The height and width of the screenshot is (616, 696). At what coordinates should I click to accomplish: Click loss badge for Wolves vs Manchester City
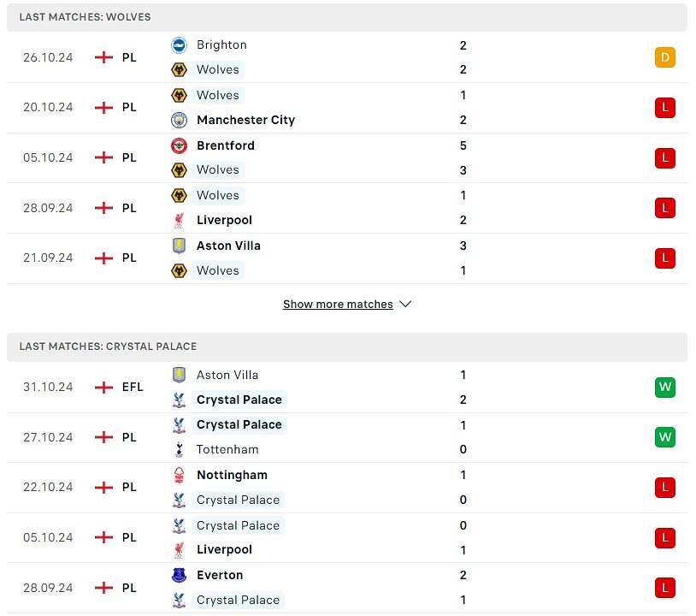(665, 107)
